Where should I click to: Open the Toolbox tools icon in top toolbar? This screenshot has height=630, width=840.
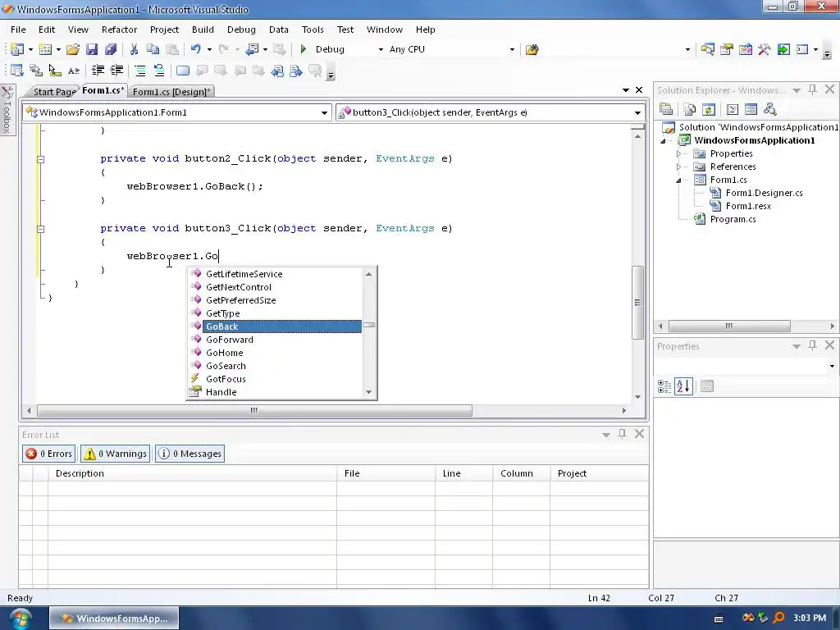[x=764, y=49]
